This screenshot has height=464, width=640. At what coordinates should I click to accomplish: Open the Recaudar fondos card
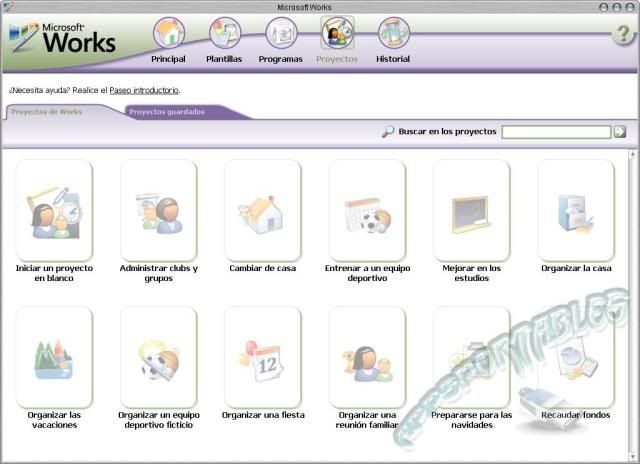[x=576, y=357]
